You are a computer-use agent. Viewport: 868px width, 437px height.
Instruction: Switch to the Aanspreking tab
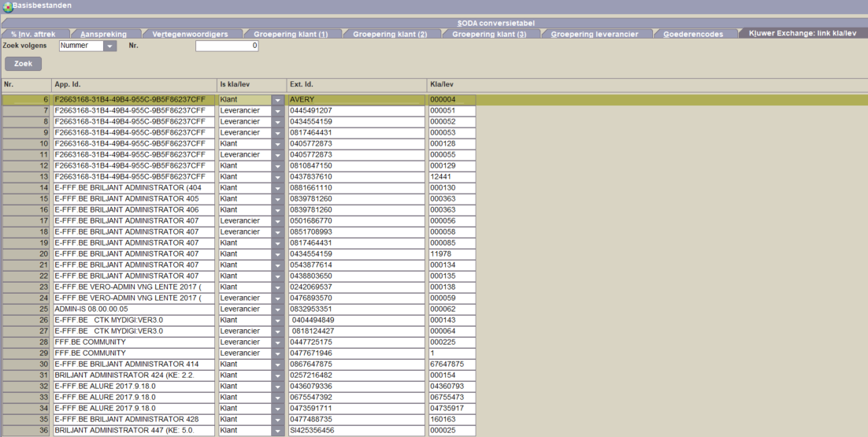point(104,34)
